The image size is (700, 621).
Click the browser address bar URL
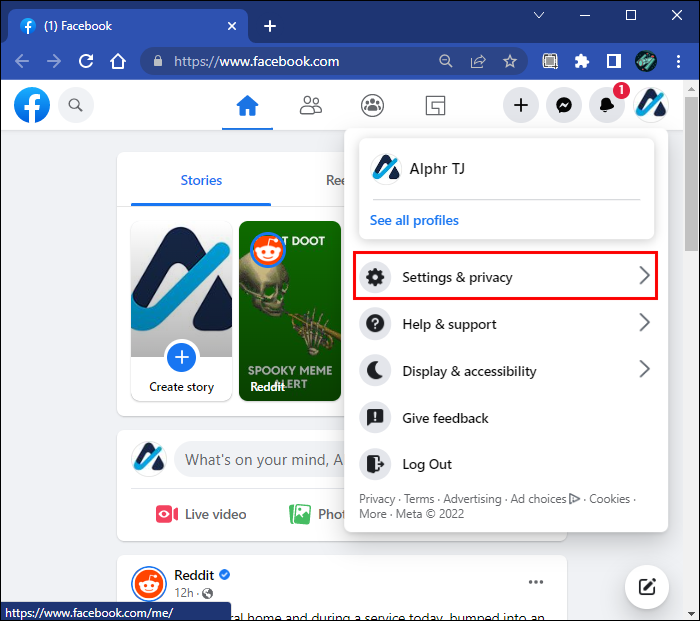[256, 61]
